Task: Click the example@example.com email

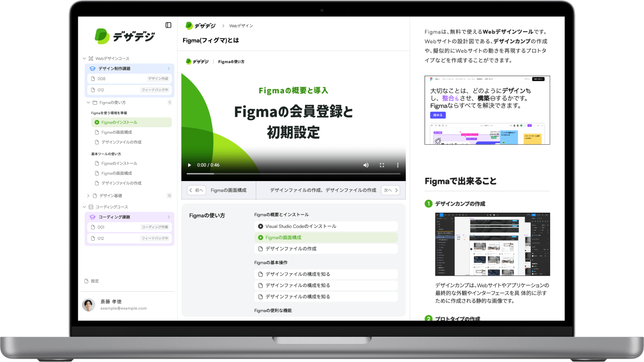Action: pyautogui.click(x=123, y=308)
